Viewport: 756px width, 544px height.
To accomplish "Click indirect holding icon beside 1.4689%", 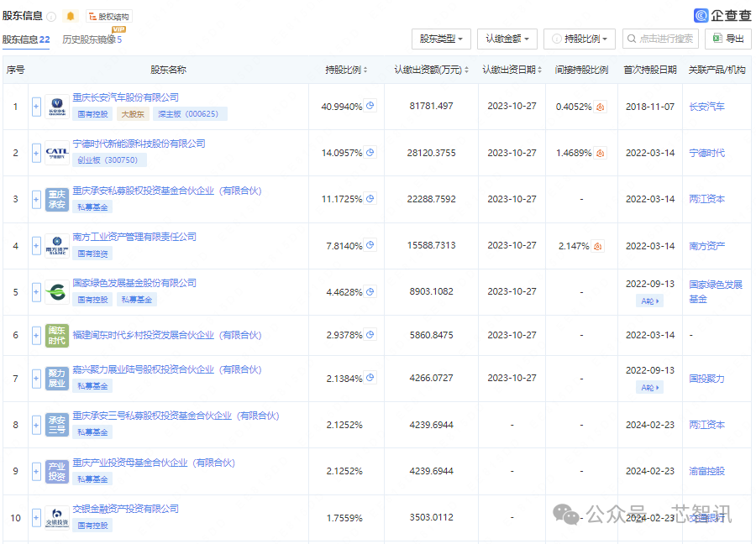I will (x=601, y=153).
